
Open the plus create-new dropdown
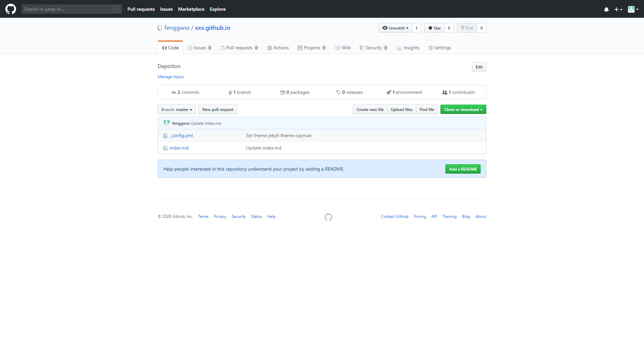(618, 9)
